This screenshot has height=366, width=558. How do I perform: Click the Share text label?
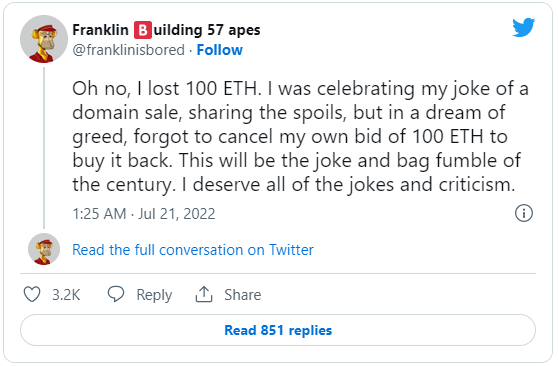click(242, 295)
